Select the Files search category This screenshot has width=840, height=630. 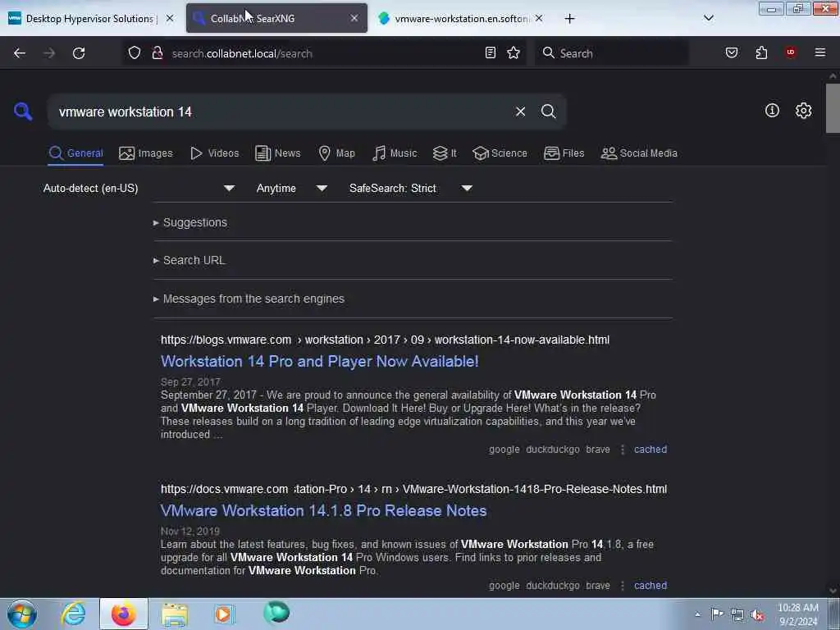coord(564,153)
